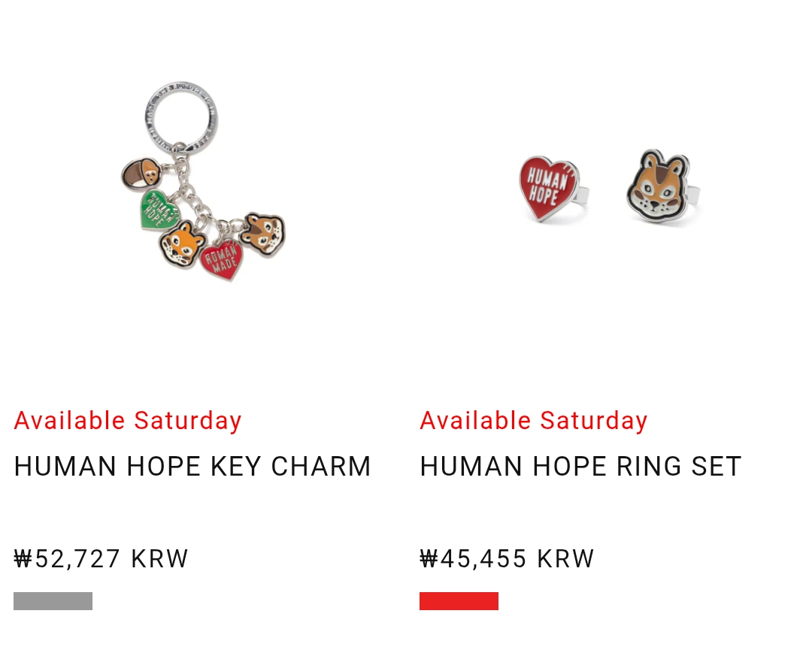Open the HUMAN HOPE KEY CHARM title link
This screenshot has width=812, height=659.
[192, 467]
